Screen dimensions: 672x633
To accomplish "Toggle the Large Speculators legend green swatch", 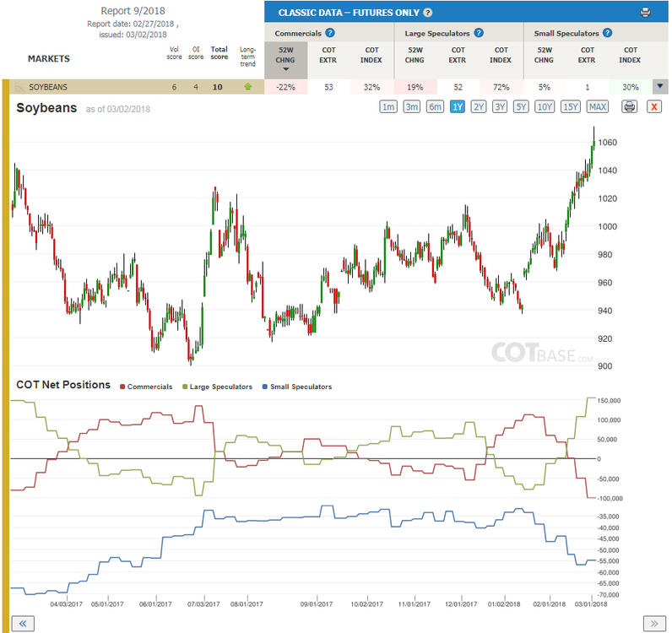I will coord(185,387).
